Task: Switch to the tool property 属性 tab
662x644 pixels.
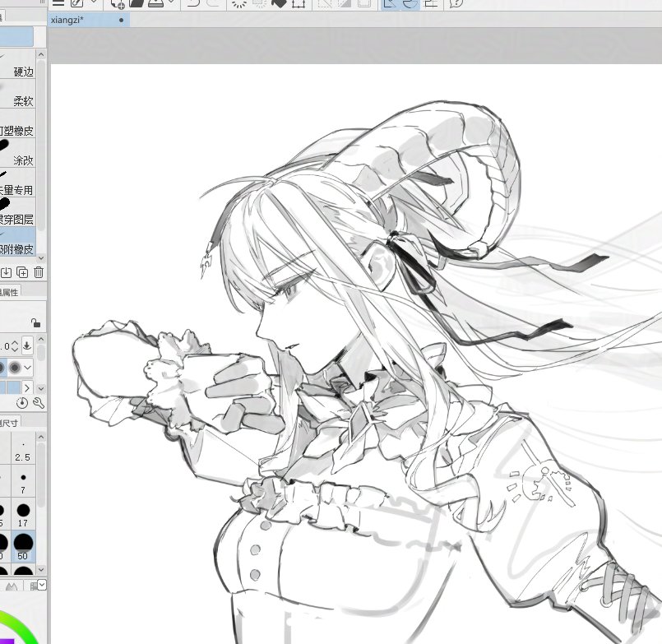Action: click(x=9, y=292)
